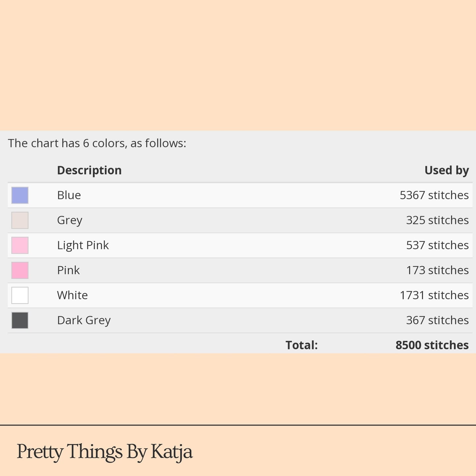
Task: Click the 8500 stitches total
Action: [x=432, y=345]
